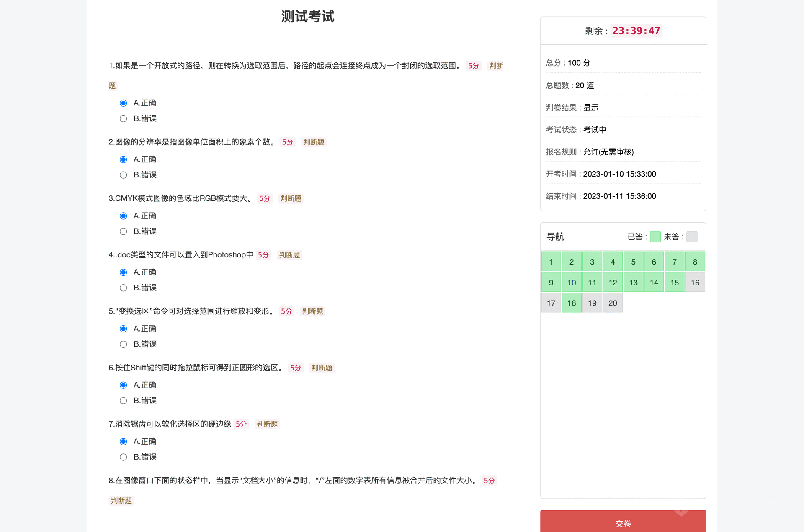
Task: Navigate to question 10
Action: click(x=571, y=283)
